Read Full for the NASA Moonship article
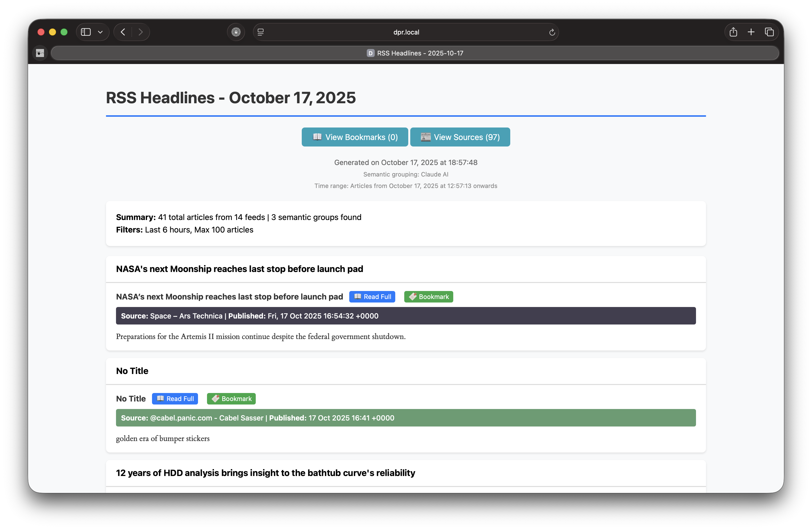 tap(372, 296)
